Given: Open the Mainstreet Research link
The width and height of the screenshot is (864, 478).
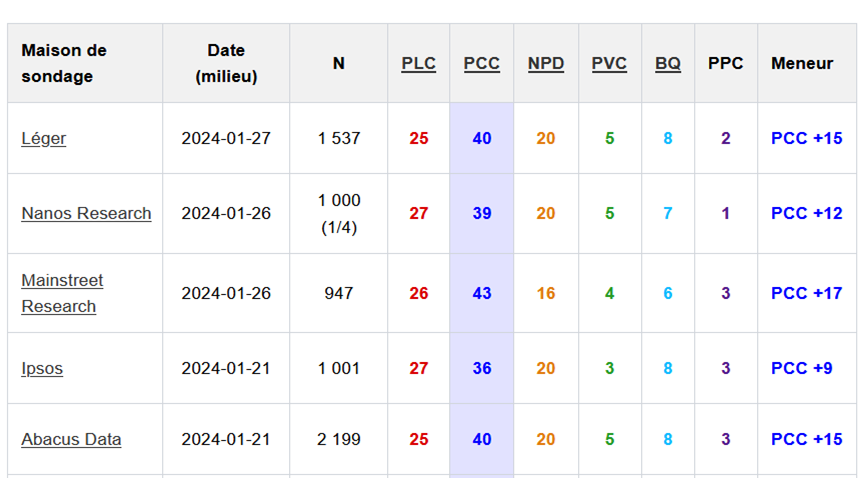Looking at the screenshot, I should point(62,293).
